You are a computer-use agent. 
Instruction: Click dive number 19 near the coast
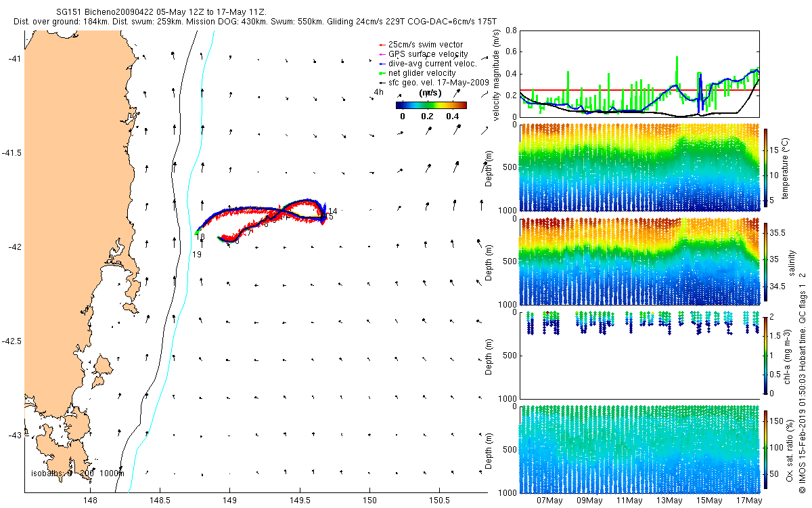197,255
